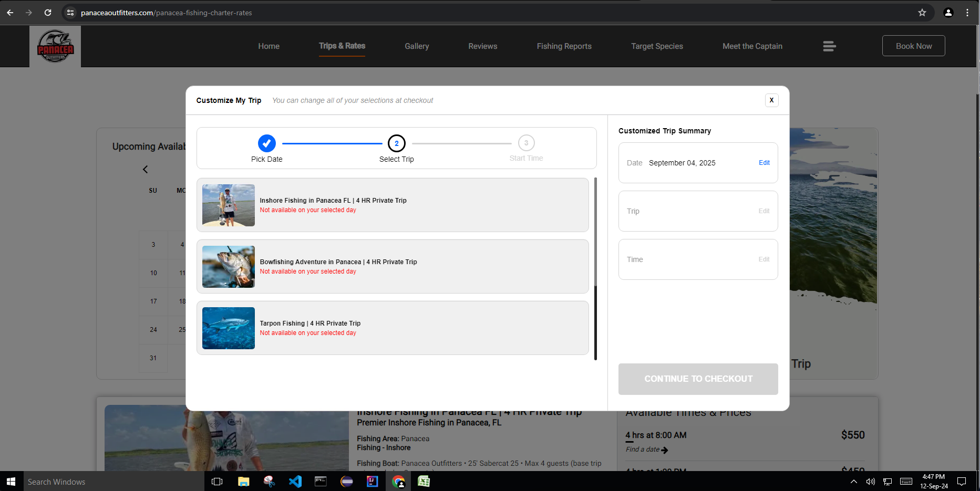Reload the page using the browser refresh icon

(x=48, y=13)
